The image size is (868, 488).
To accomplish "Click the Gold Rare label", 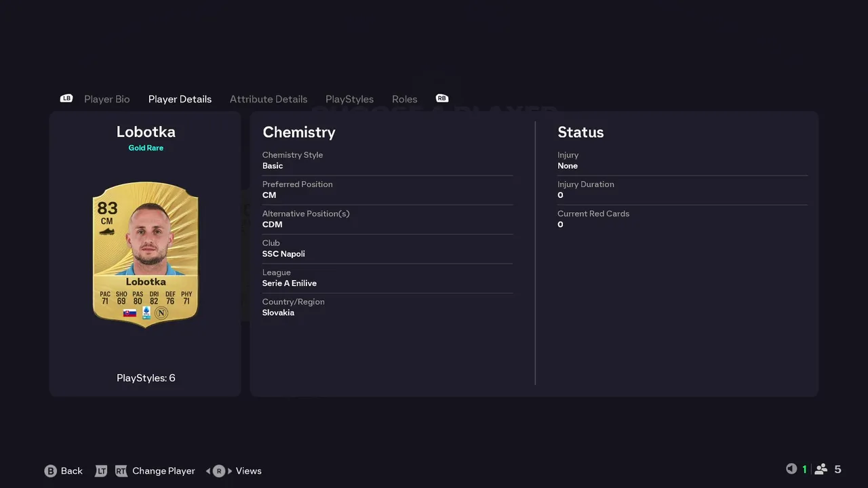I will 146,148.
